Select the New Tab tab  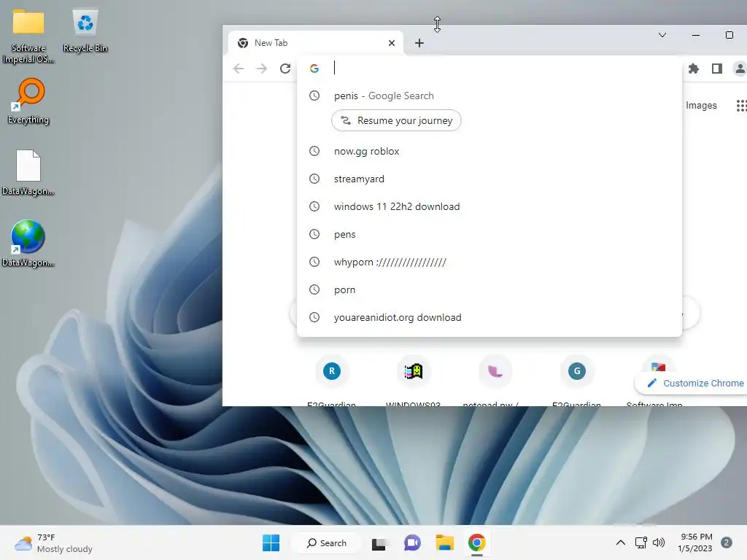tap(316, 43)
